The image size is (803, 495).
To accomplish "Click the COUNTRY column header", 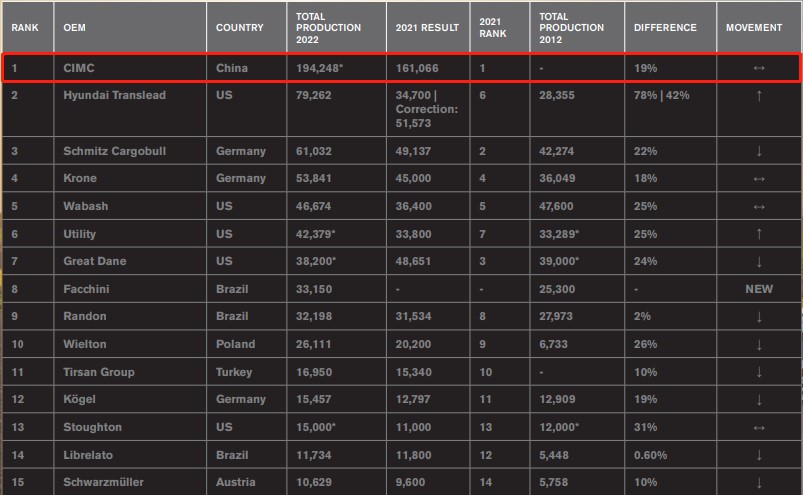I will 240,28.
